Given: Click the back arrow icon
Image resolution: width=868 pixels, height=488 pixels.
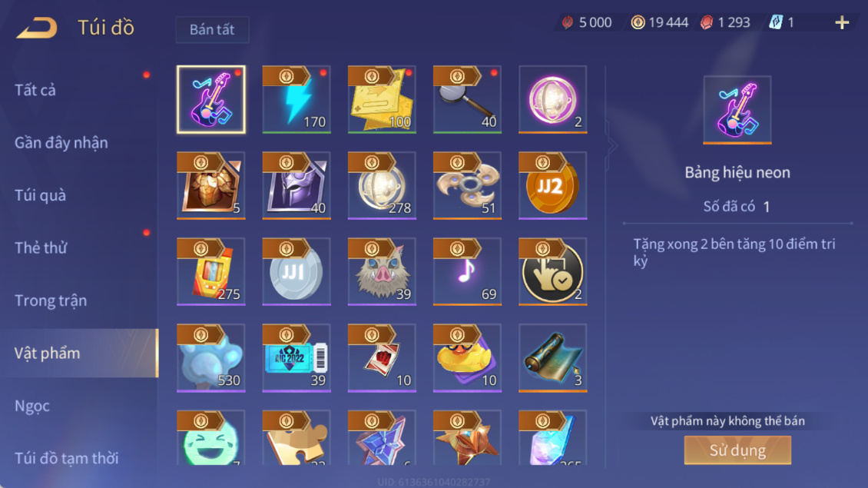Looking at the screenshot, I should [37, 28].
